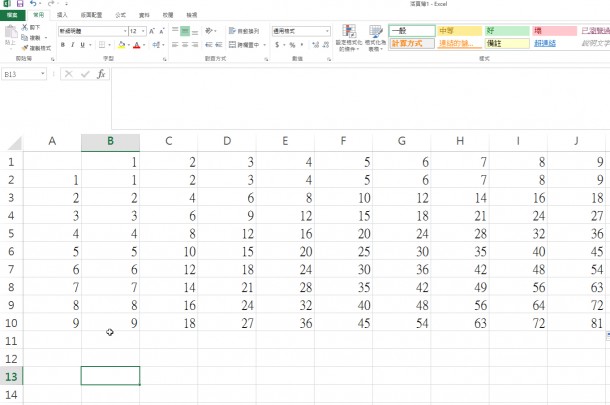The image size is (610, 405).
Task: Apply the green Good cell style
Action: pos(507,31)
